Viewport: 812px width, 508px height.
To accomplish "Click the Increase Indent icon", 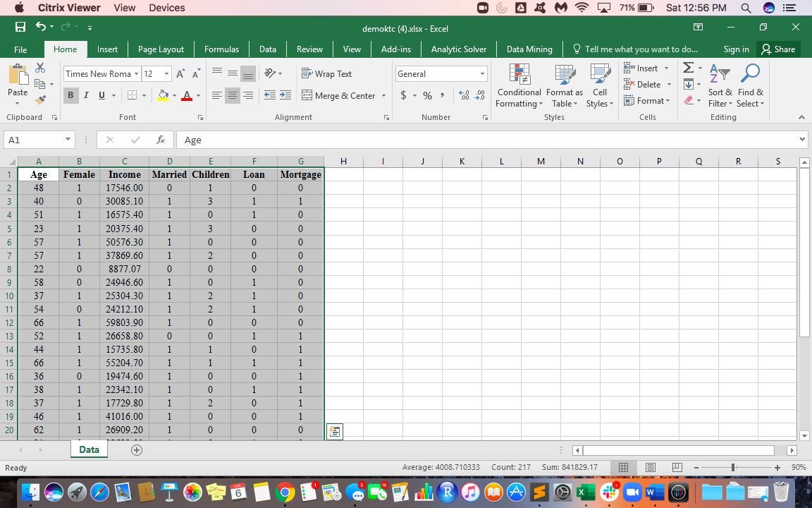I will 285,95.
